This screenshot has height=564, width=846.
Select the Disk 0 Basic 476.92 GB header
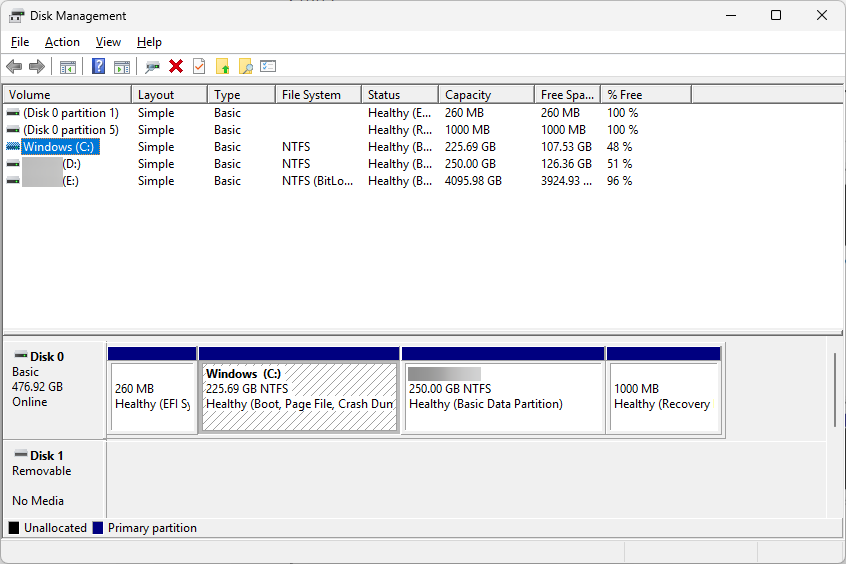(54, 389)
